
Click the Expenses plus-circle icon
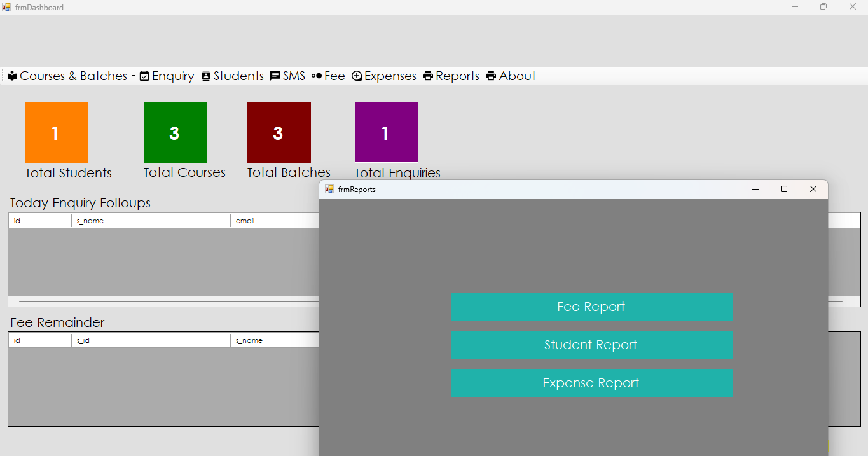pyautogui.click(x=357, y=76)
